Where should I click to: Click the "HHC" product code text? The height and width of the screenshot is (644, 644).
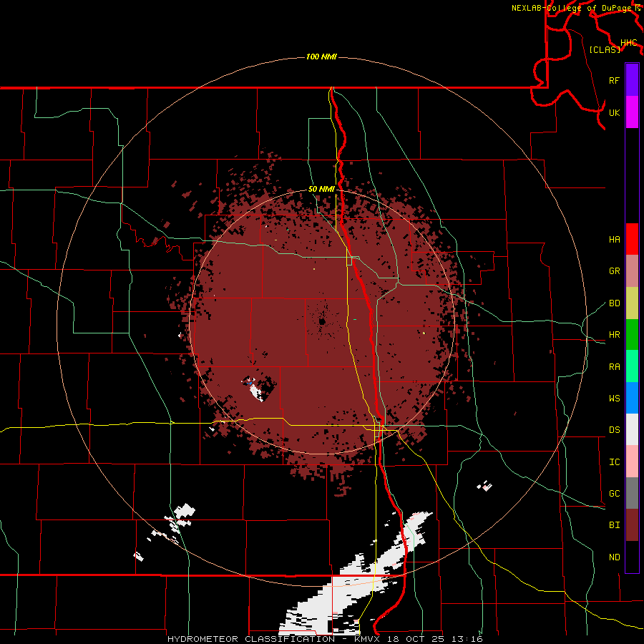pos(628,43)
